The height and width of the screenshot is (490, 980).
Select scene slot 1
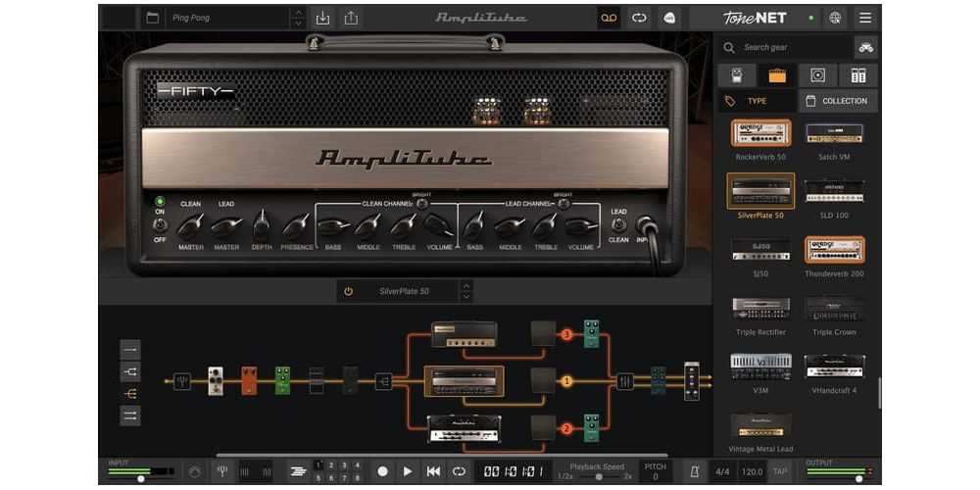pos(318,465)
